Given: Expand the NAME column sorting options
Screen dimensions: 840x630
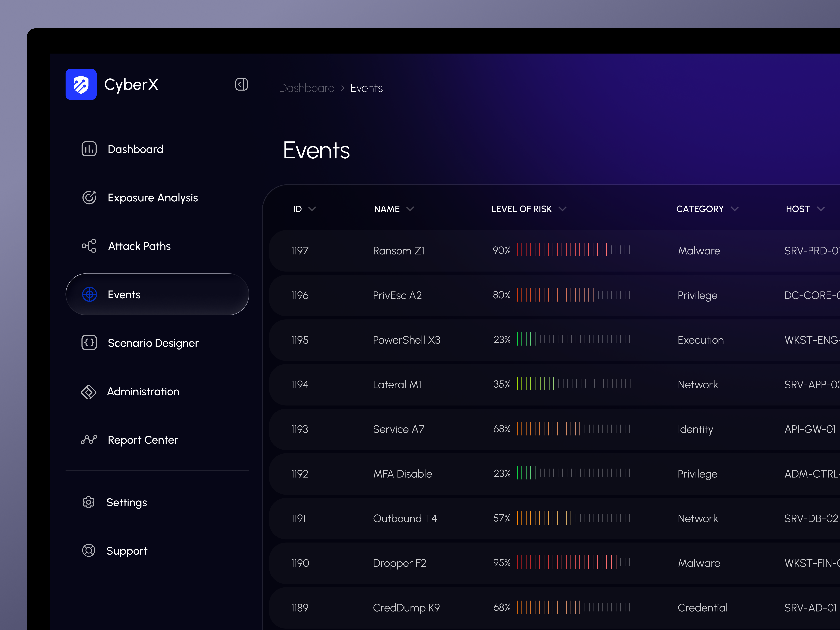Looking at the screenshot, I should pos(410,209).
